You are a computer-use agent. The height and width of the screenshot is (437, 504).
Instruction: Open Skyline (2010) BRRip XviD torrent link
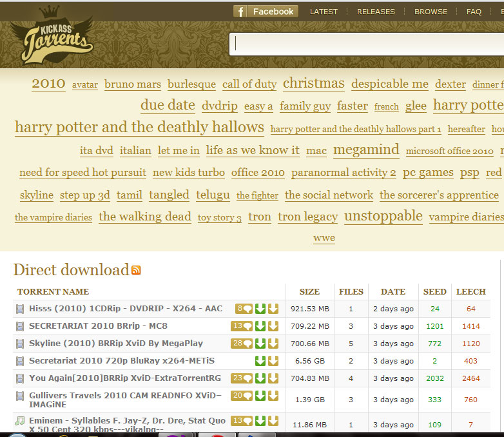(x=116, y=343)
